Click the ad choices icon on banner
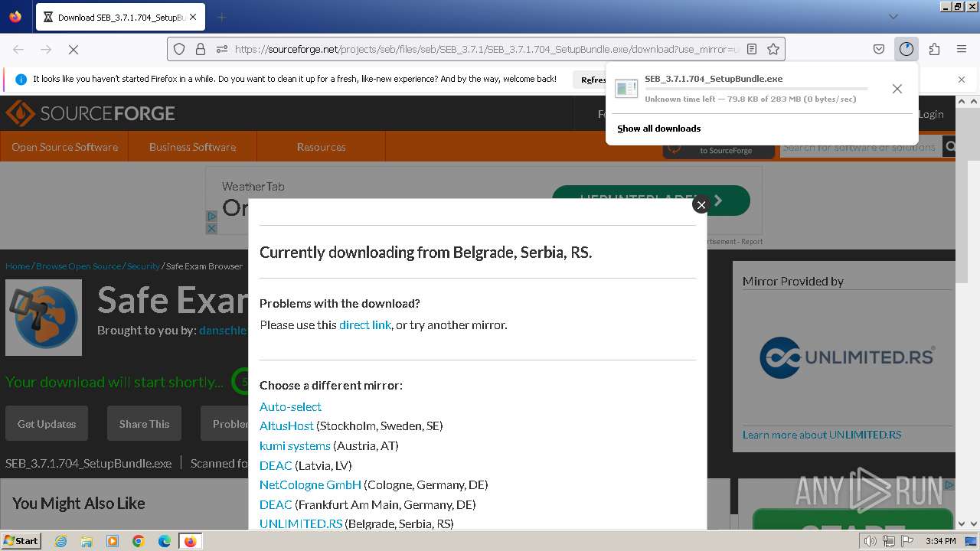980x551 pixels. (211, 217)
